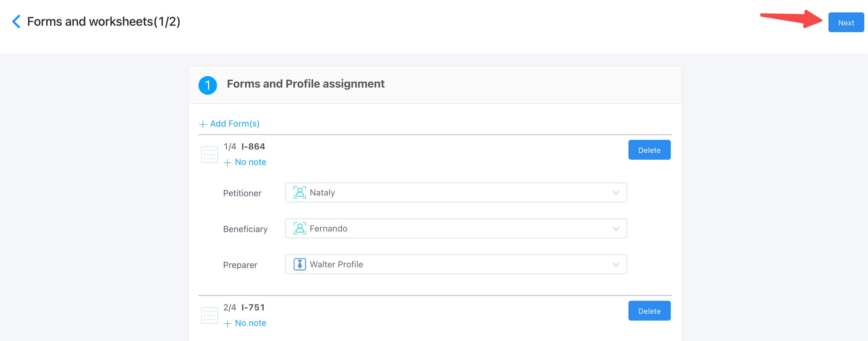Delete the I-864 form
Viewport: 868px width, 341px height.
(x=649, y=150)
